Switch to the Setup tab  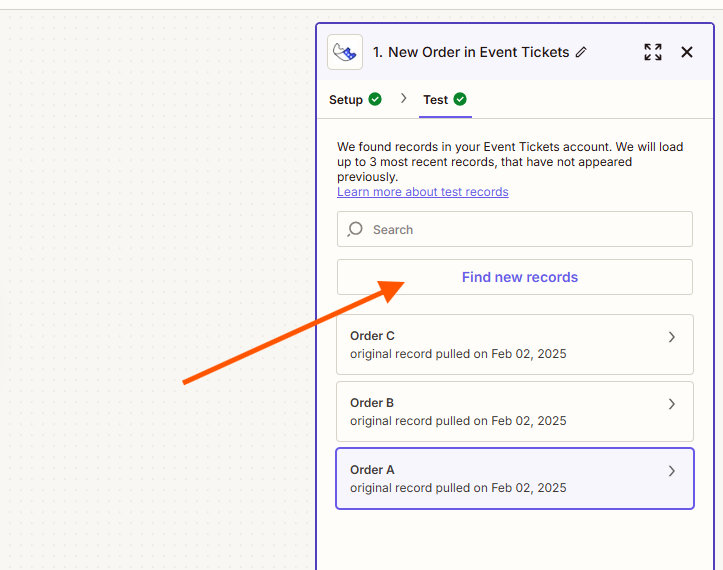point(346,100)
